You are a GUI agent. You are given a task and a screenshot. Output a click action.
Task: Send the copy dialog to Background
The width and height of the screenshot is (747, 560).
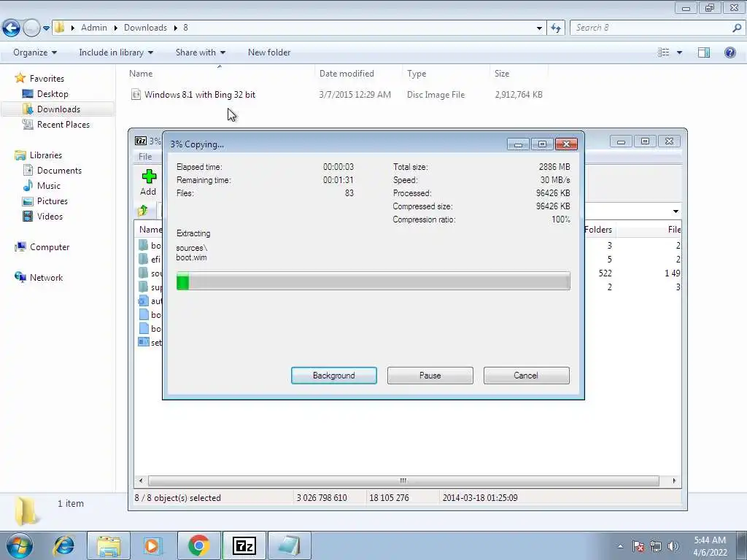[x=333, y=376]
